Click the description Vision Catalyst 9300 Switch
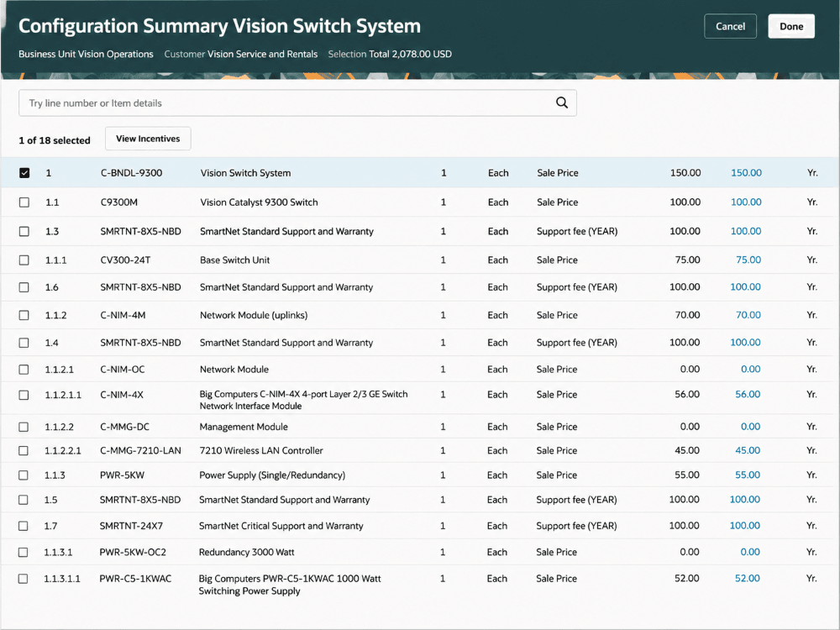840x630 pixels. (259, 202)
